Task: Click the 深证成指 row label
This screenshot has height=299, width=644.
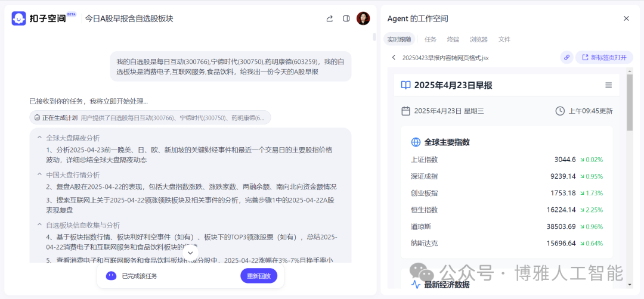Action: point(425,176)
